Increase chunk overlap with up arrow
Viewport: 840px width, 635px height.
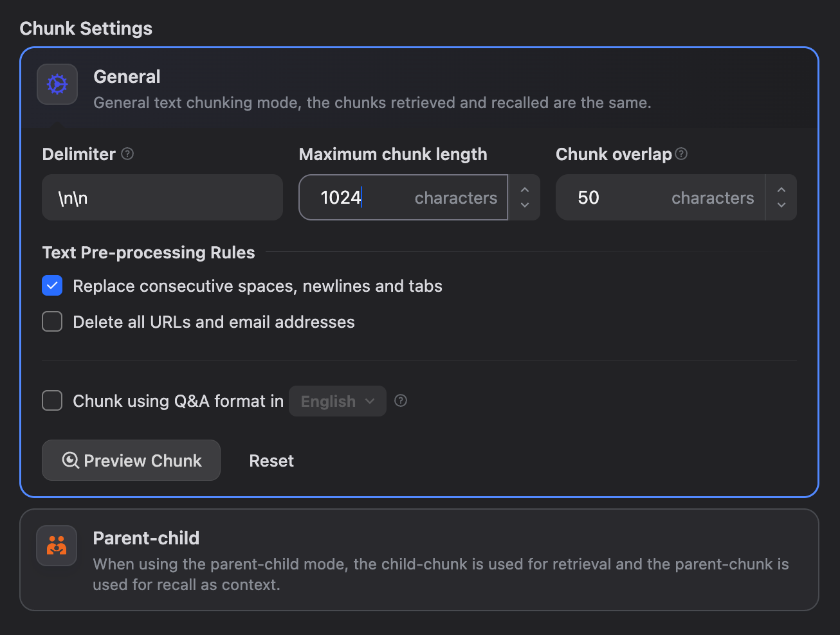point(781,190)
